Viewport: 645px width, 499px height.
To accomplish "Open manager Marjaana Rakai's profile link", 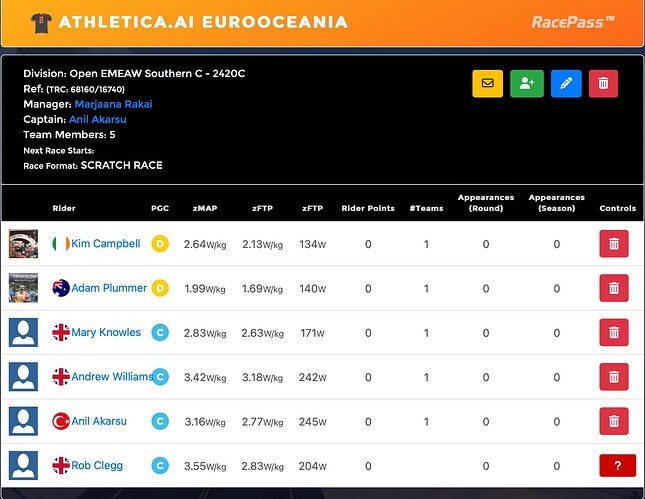I will (114, 104).
